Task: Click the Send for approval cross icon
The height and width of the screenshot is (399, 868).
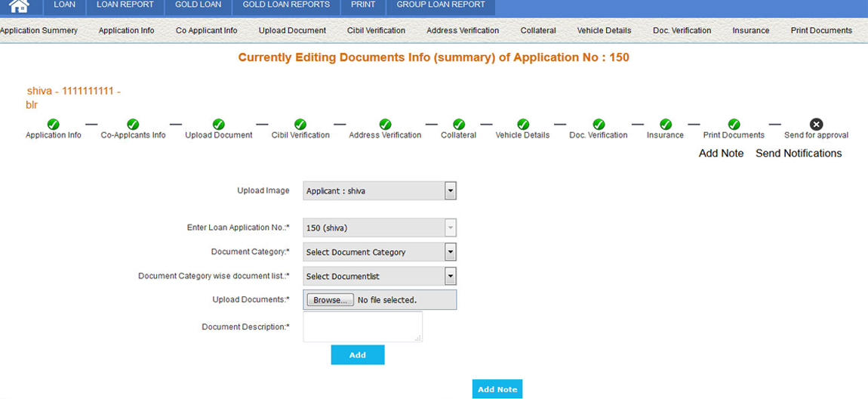Action: coord(816,125)
